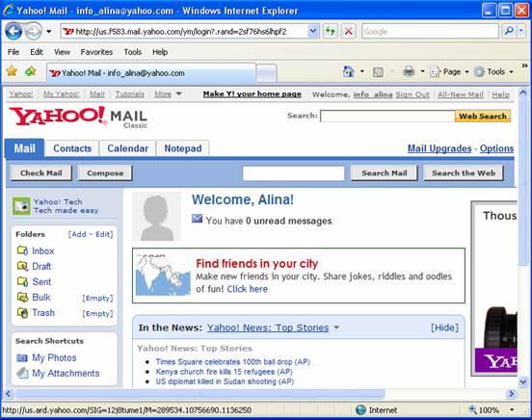Click the My Attachments paperclip icon
This screenshot has height=420, width=532.
[22, 373]
